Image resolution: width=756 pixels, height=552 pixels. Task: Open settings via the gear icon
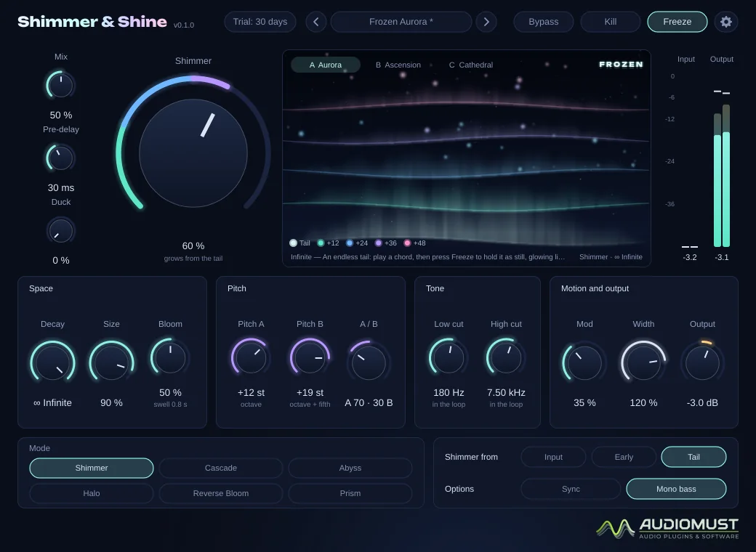point(725,22)
